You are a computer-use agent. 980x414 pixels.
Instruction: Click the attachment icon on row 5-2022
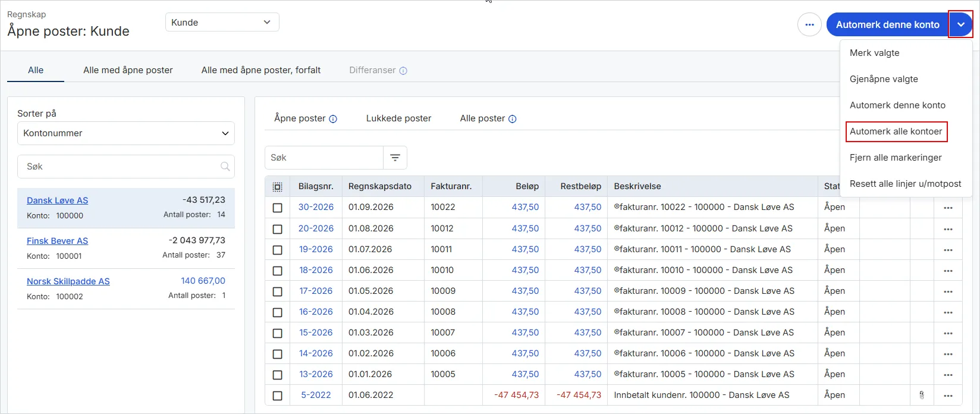point(922,395)
